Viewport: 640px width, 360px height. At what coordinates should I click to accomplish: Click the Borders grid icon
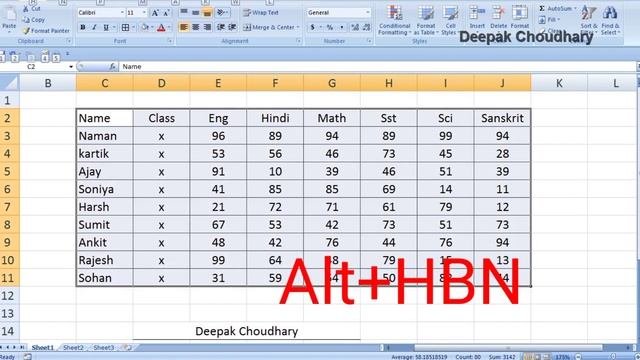(125, 27)
